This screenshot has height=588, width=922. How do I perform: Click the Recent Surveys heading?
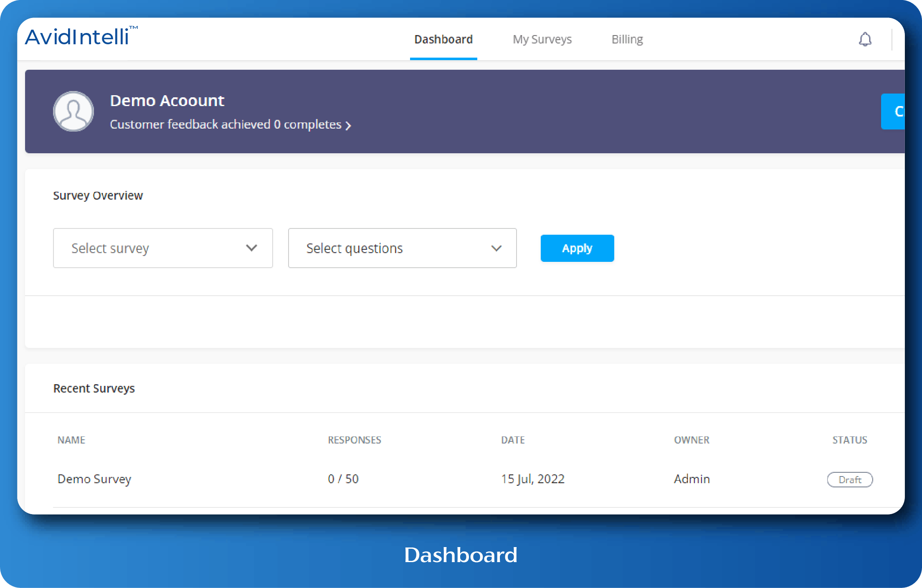94,388
